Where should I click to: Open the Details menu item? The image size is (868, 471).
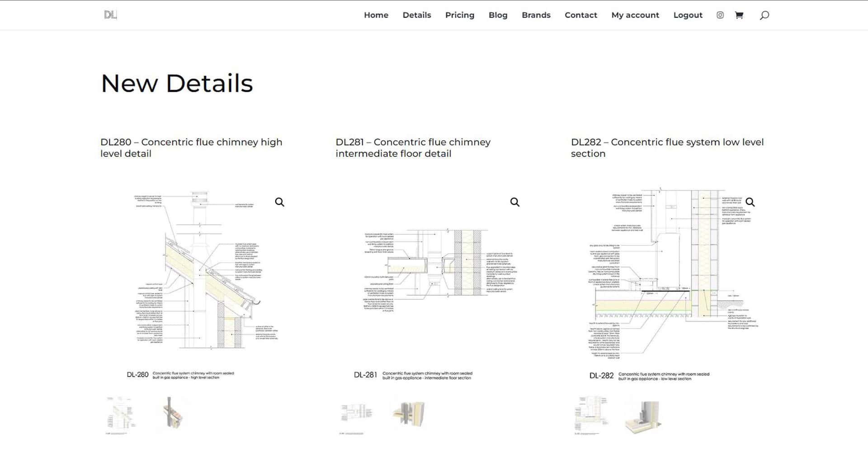pos(416,15)
